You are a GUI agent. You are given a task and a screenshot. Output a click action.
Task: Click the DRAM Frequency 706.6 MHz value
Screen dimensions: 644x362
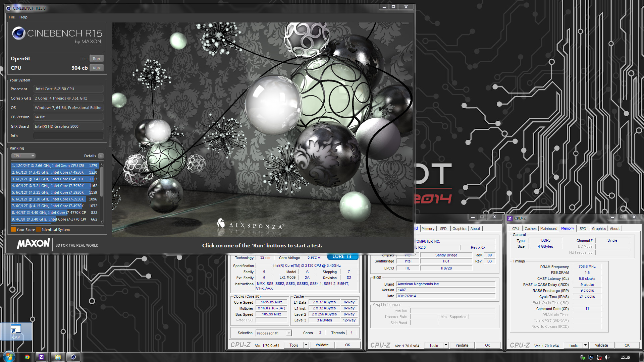click(587, 267)
